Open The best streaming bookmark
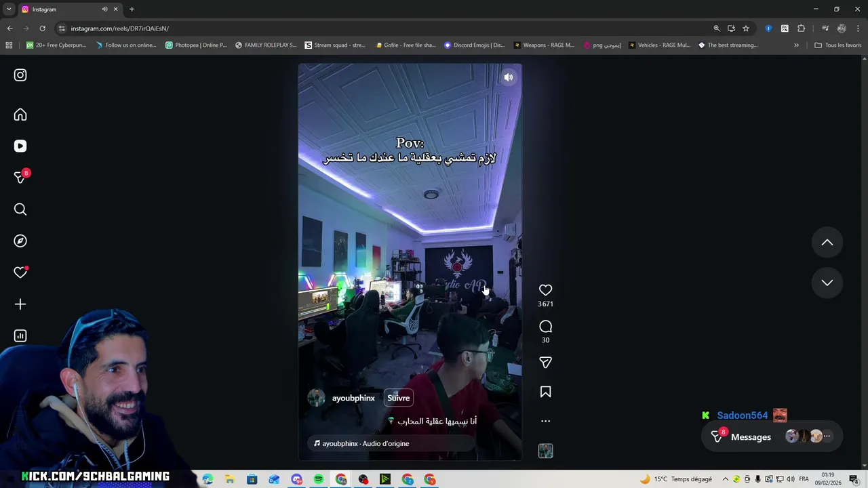The image size is (868, 488). (728, 45)
